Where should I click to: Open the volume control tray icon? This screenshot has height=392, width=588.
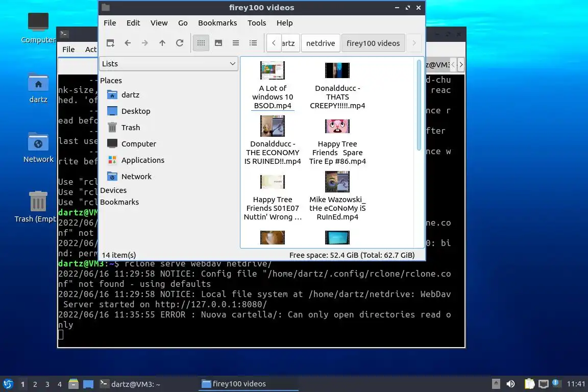click(x=510, y=384)
